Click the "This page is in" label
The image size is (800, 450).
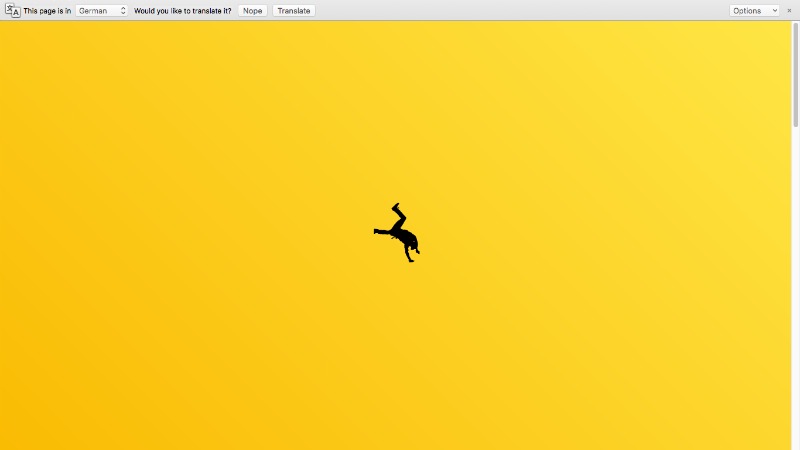coord(47,10)
